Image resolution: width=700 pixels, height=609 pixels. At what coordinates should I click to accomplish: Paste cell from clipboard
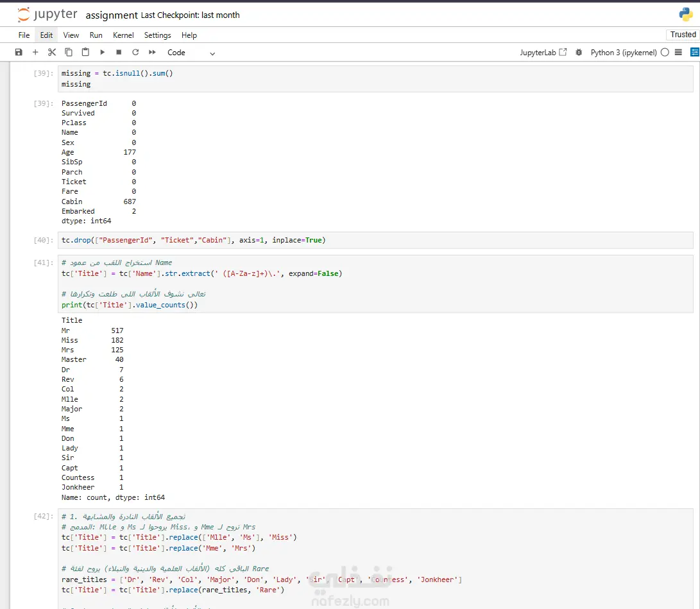tap(85, 52)
